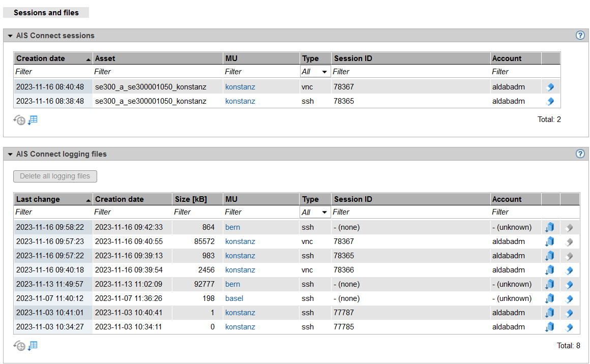Open Type filter dropdown in logging files table

click(x=315, y=212)
